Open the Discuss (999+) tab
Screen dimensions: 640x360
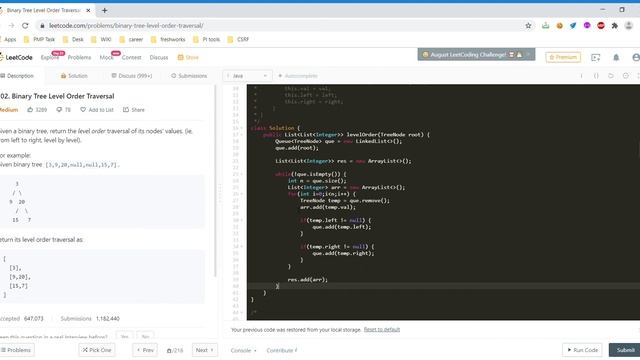coord(132,76)
